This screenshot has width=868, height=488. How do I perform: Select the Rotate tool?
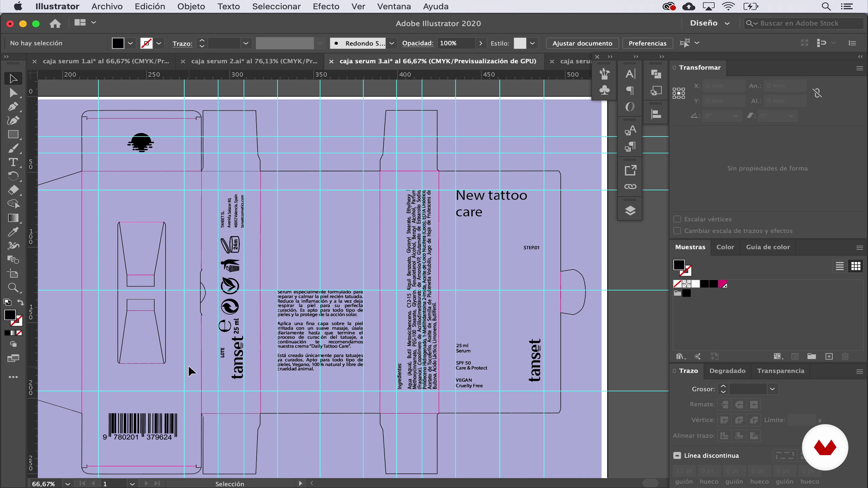(x=13, y=176)
